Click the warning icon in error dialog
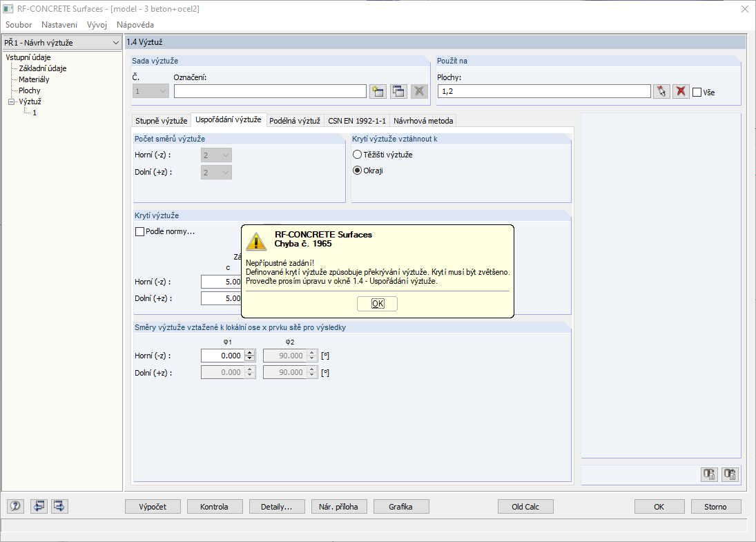This screenshot has width=756, height=542. click(x=256, y=241)
